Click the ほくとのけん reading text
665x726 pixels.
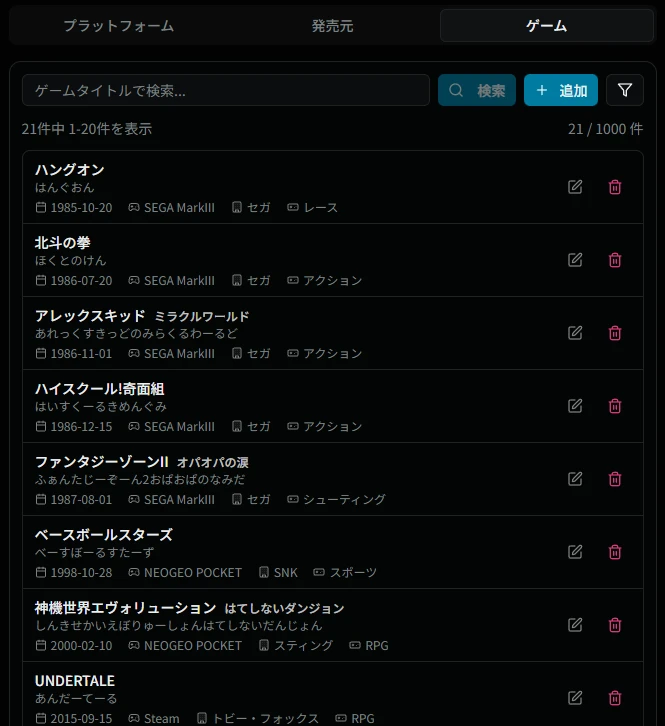(71, 260)
